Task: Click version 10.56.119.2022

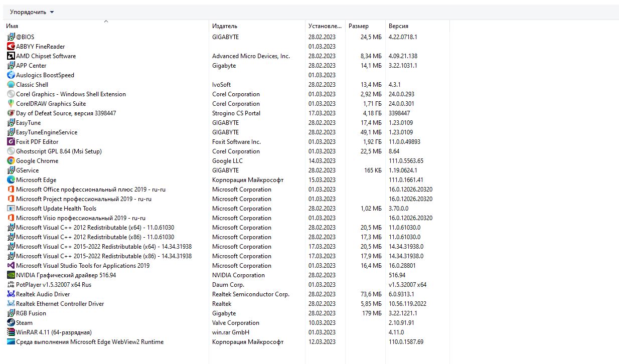Action: click(x=407, y=304)
